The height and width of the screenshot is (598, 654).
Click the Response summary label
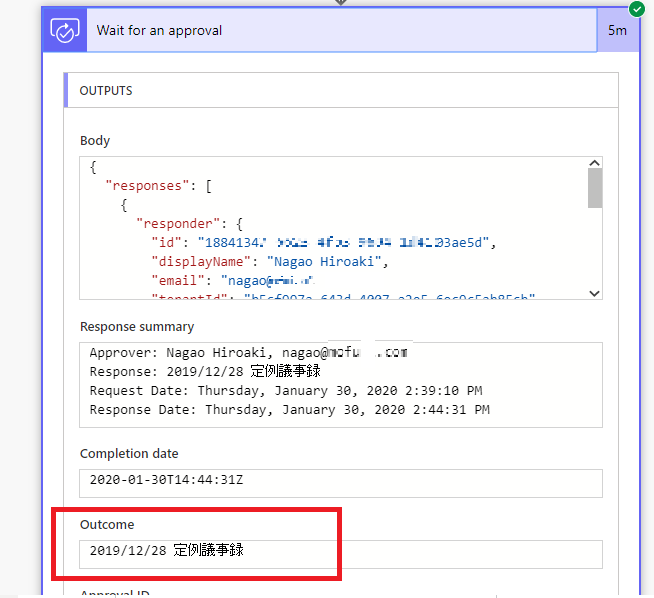137,327
